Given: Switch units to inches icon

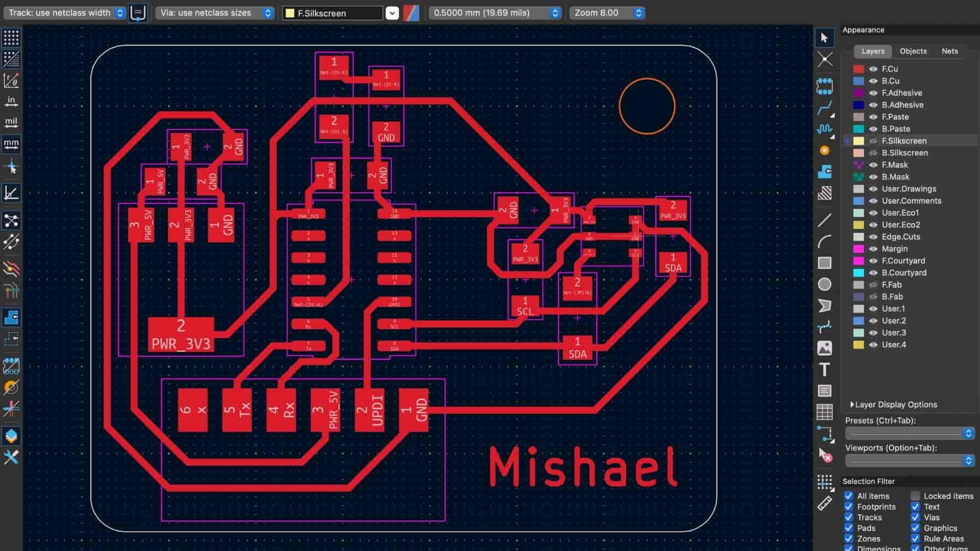Looking at the screenshot, I should 11,101.
